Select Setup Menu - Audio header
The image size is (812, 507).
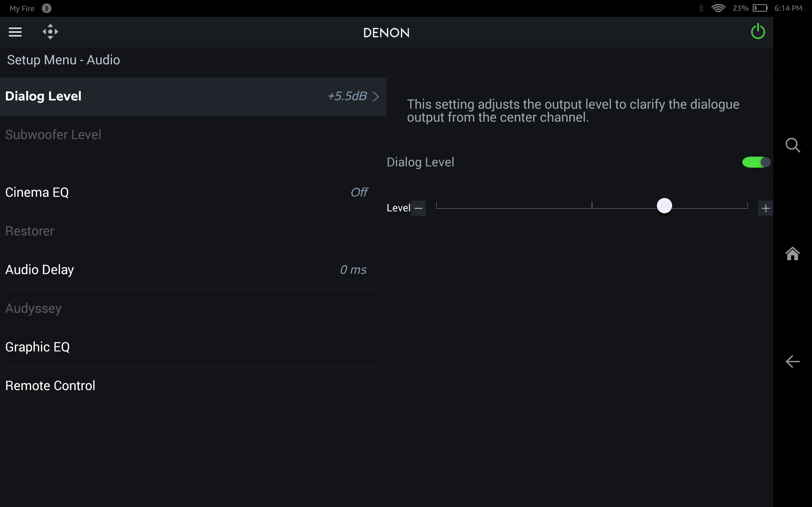[63, 60]
